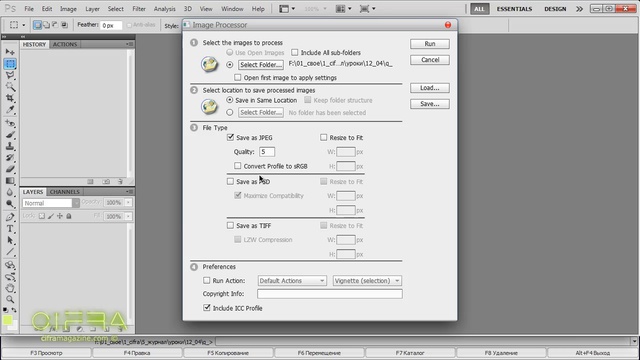Select the Path Selection tool
The width and height of the screenshot is (640, 360).
click(x=10, y=240)
